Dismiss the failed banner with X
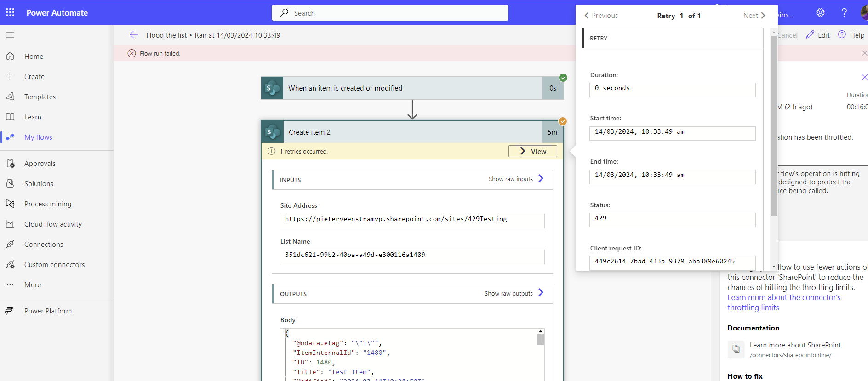 point(864,53)
